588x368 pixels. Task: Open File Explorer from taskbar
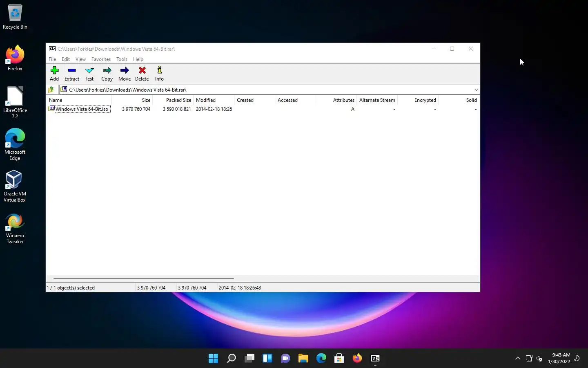click(x=303, y=359)
